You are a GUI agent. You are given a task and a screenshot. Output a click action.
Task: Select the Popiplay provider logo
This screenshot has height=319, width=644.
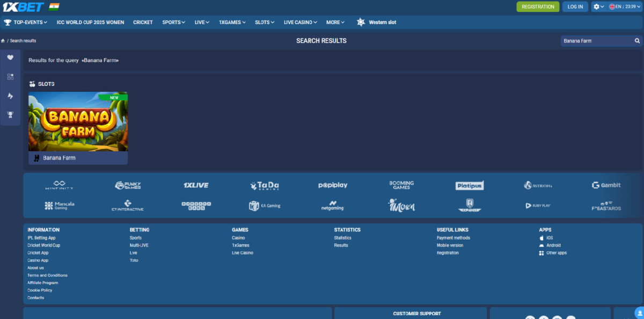coord(333,185)
